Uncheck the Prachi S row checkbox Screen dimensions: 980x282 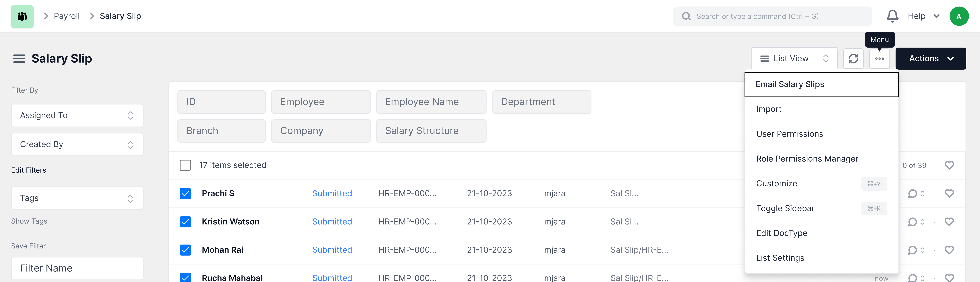tap(185, 193)
